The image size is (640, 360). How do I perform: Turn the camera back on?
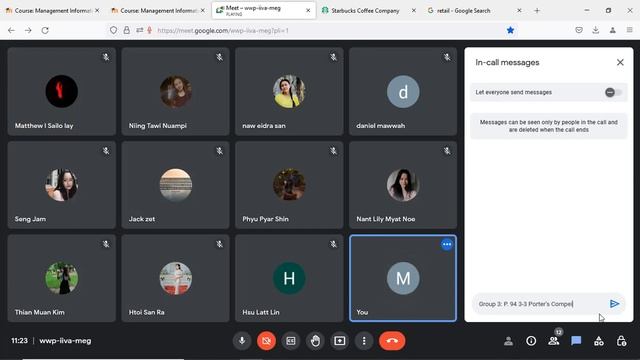pos(266,340)
